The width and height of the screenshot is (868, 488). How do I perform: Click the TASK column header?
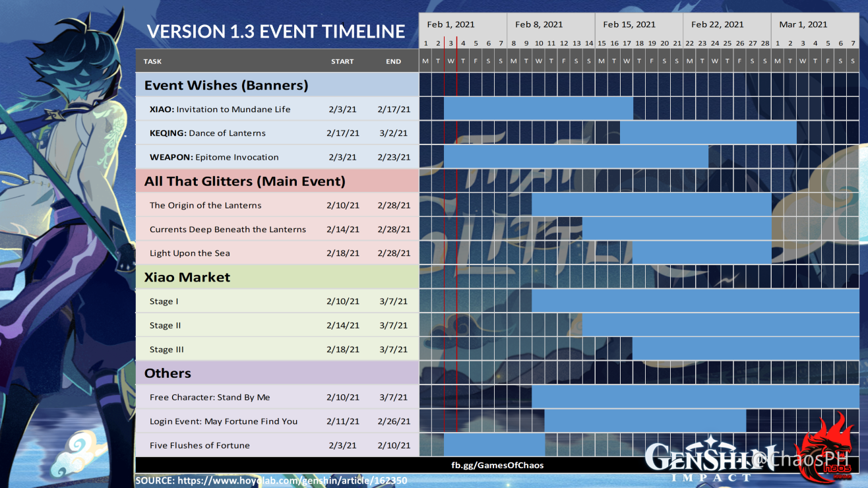(x=152, y=61)
